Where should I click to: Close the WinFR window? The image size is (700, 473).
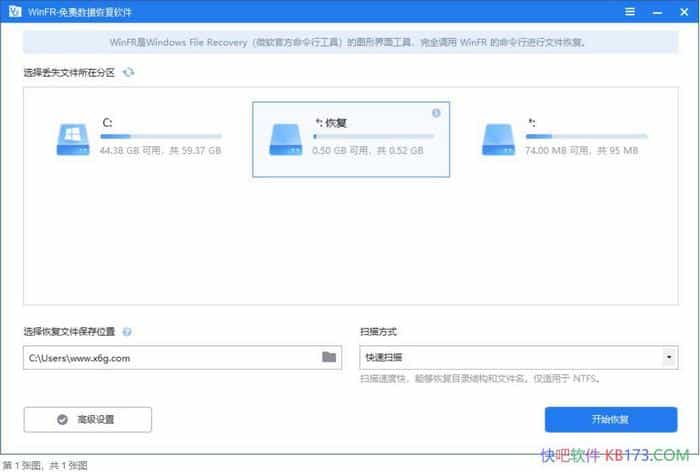click(683, 11)
